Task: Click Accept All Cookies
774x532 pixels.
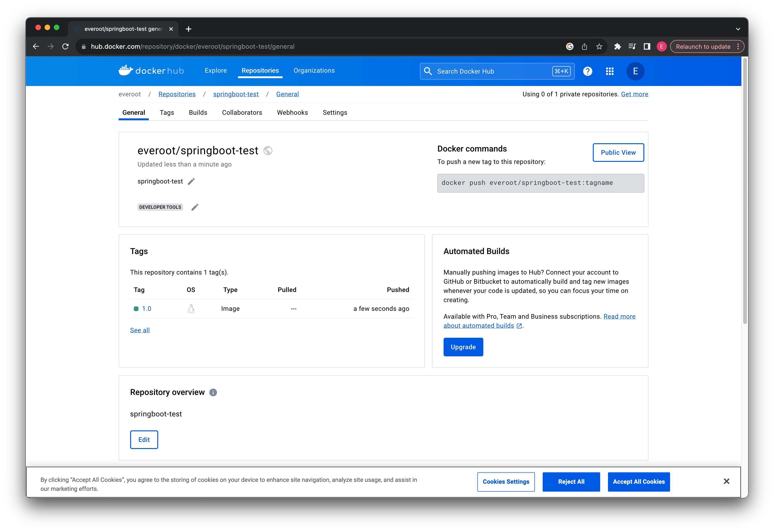Action: (x=639, y=482)
